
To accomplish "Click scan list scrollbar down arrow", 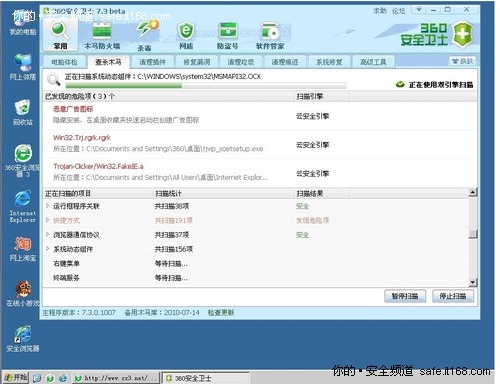I will (x=472, y=283).
